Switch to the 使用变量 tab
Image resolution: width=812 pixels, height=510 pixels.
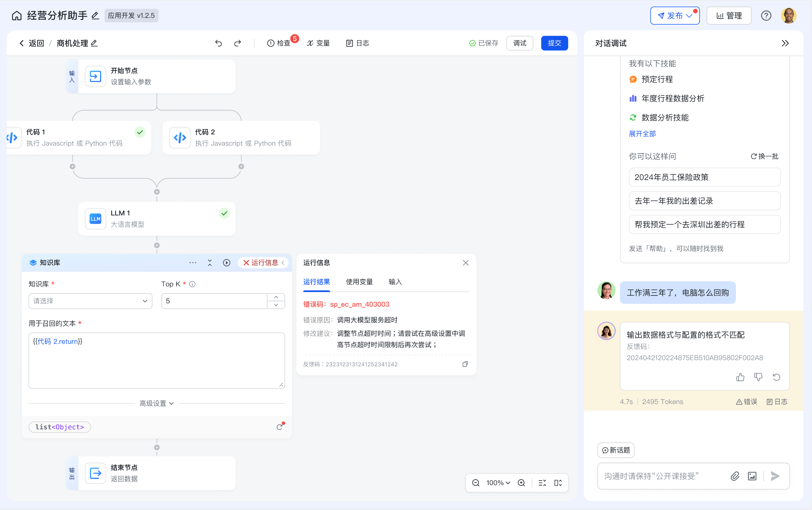click(359, 282)
